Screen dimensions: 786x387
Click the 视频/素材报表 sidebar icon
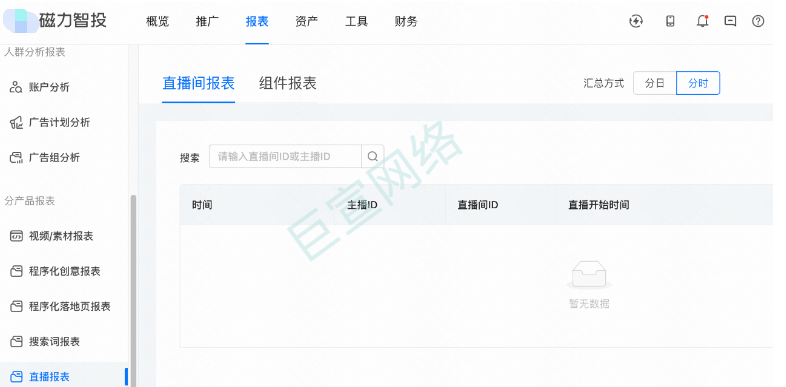16,236
